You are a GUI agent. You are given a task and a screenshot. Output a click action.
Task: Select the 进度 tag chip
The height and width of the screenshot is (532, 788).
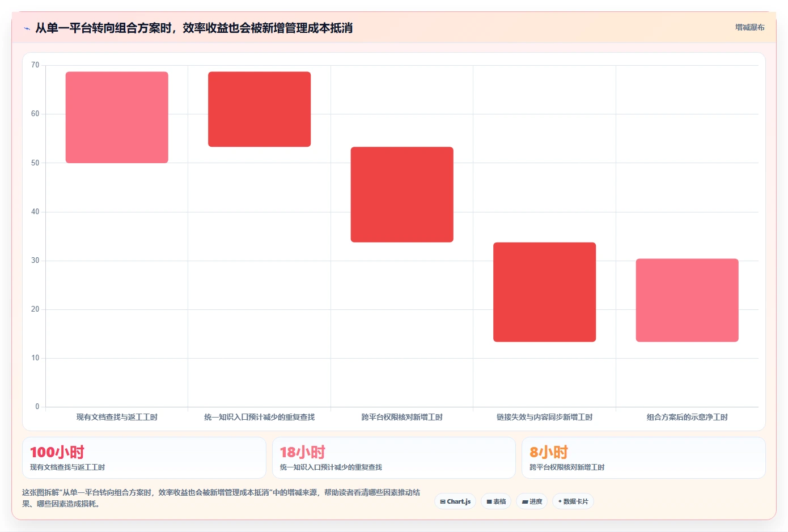coord(532,501)
